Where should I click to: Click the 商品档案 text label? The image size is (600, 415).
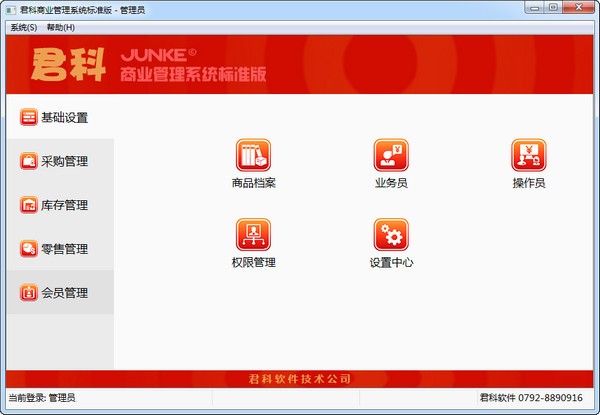pos(253,183)
